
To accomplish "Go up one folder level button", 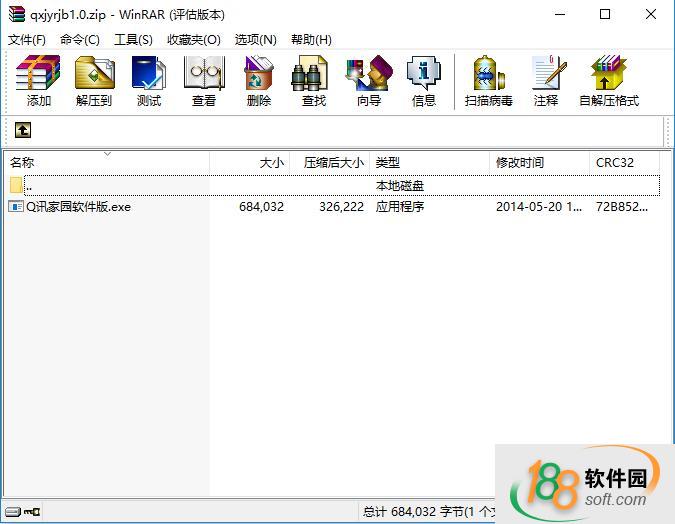I will 22,131.
